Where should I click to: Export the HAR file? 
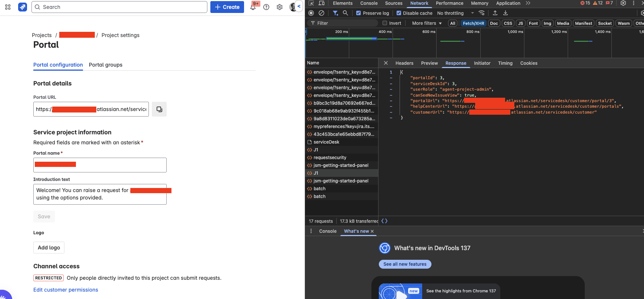tap(505, 13)
